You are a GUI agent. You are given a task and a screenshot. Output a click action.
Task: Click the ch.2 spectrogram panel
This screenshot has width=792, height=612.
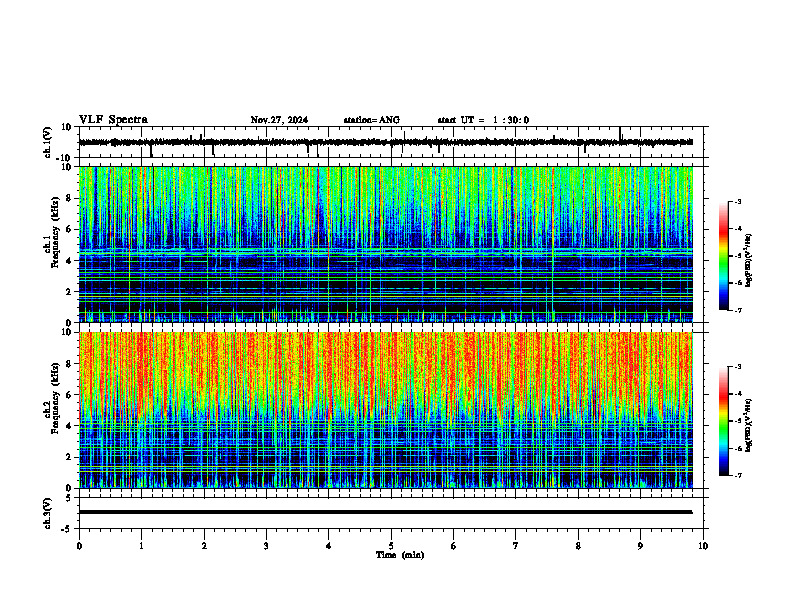(386, 410)
